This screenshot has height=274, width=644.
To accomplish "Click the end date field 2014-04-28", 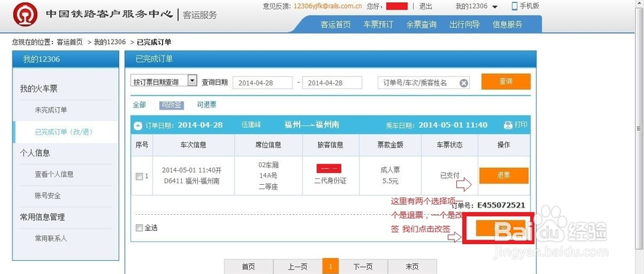I will 333,83.
